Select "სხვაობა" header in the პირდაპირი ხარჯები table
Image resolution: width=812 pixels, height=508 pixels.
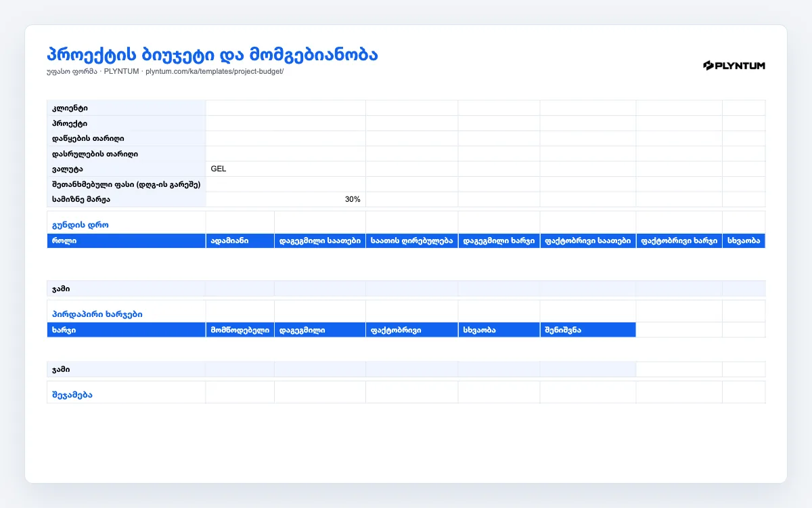coord(499,330)
